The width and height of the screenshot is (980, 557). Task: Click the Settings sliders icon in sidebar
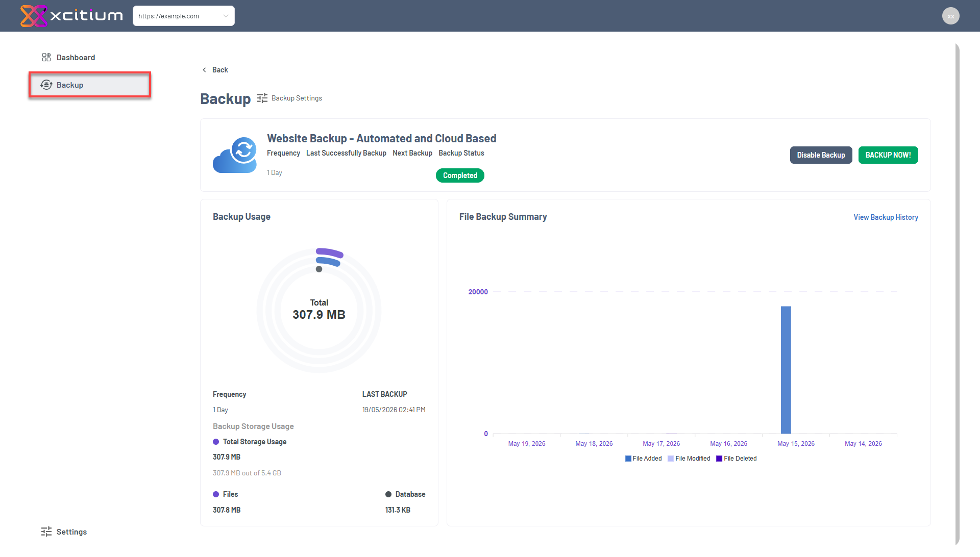tap(46, 531)
